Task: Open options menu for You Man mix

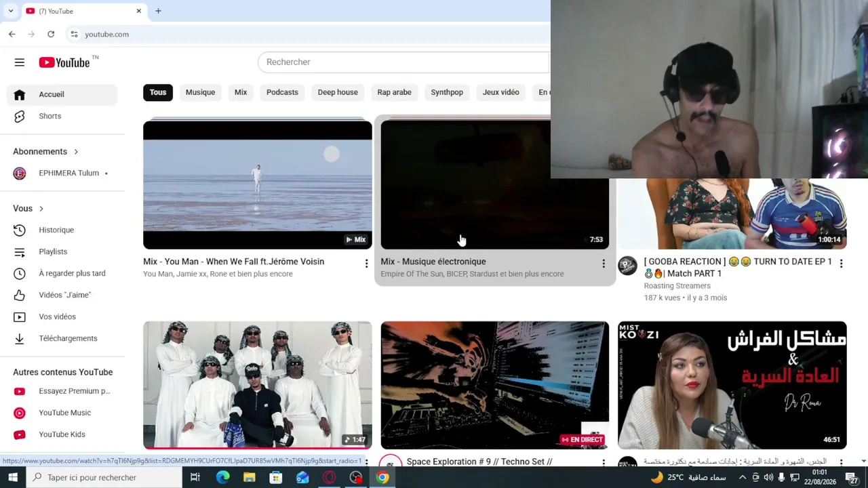Action: (366, 263)
